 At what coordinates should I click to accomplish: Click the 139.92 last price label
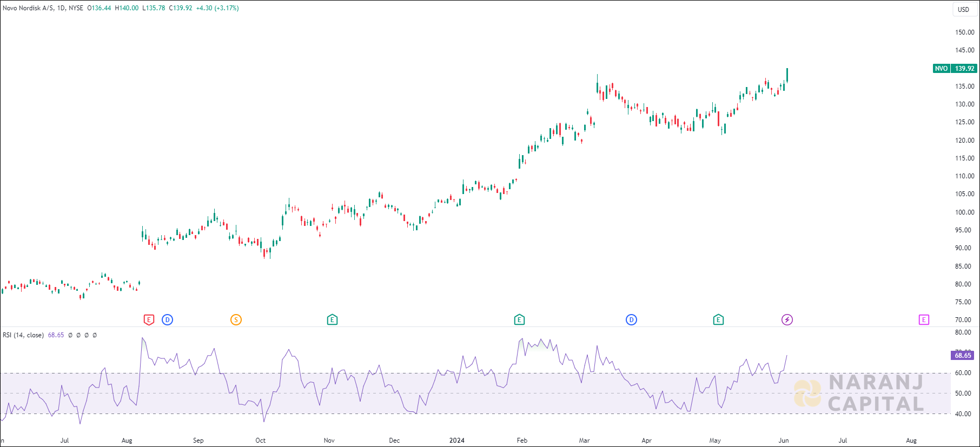point(964,69)
